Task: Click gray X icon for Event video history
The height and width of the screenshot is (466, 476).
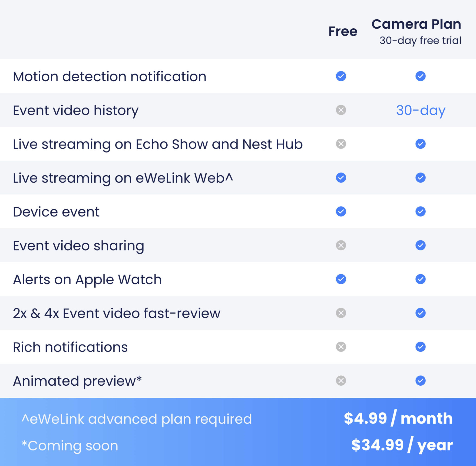Action: coord(341,110)
